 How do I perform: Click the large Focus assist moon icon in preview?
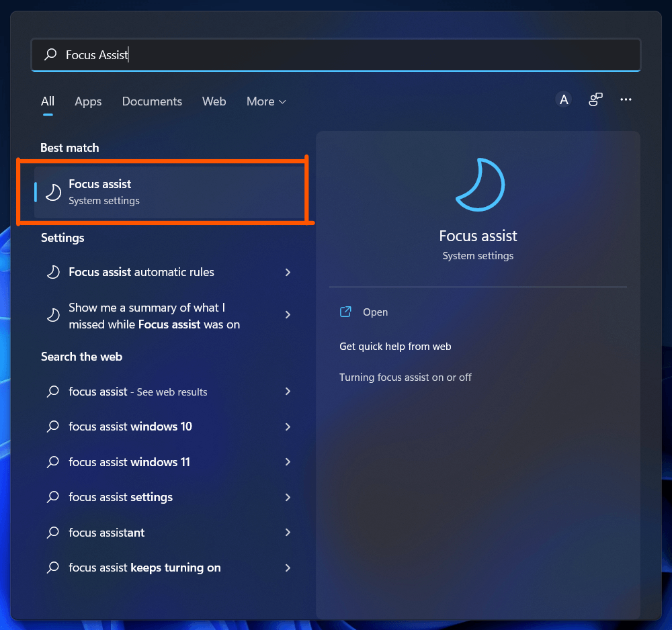(x=480, y=185)
